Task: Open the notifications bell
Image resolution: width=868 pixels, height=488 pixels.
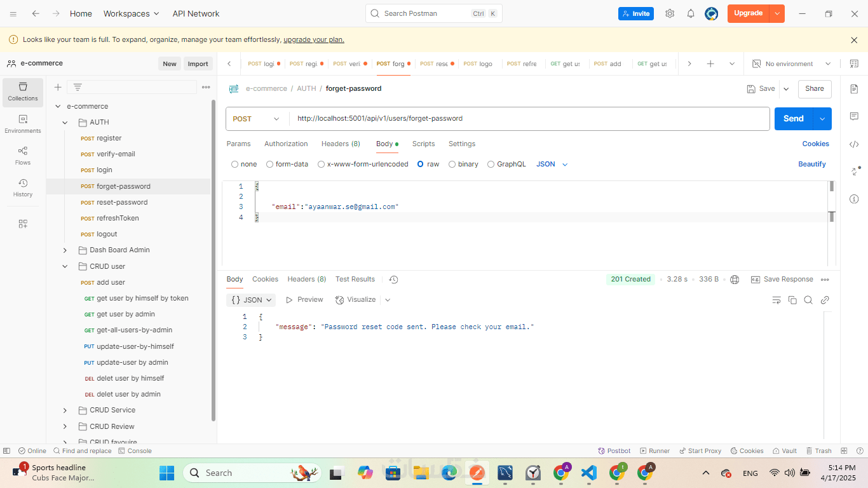Action: pyautogui.click(x=691, y=13)
